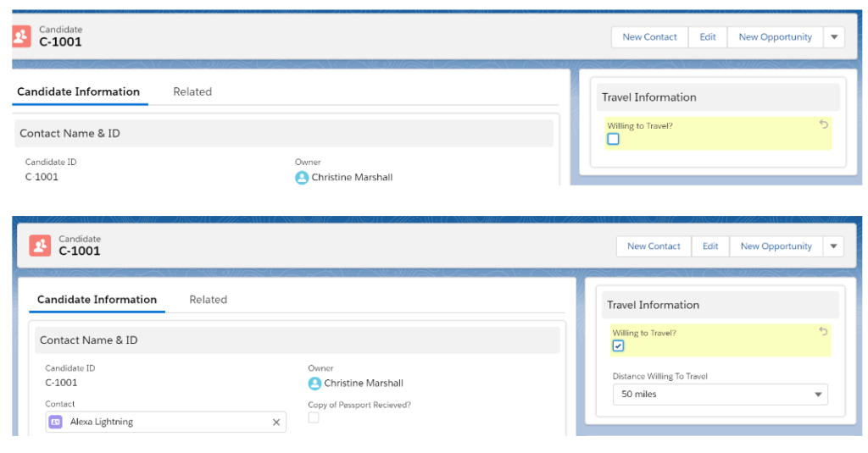Click the Candidate record icon in the lower header
868x453 pixels.
tap(40, 246)
